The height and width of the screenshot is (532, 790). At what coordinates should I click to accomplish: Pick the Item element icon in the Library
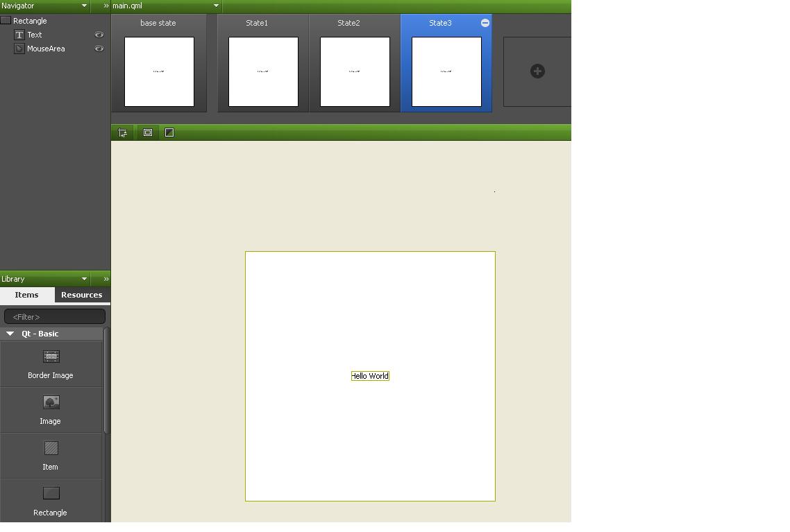pos(51,449)
